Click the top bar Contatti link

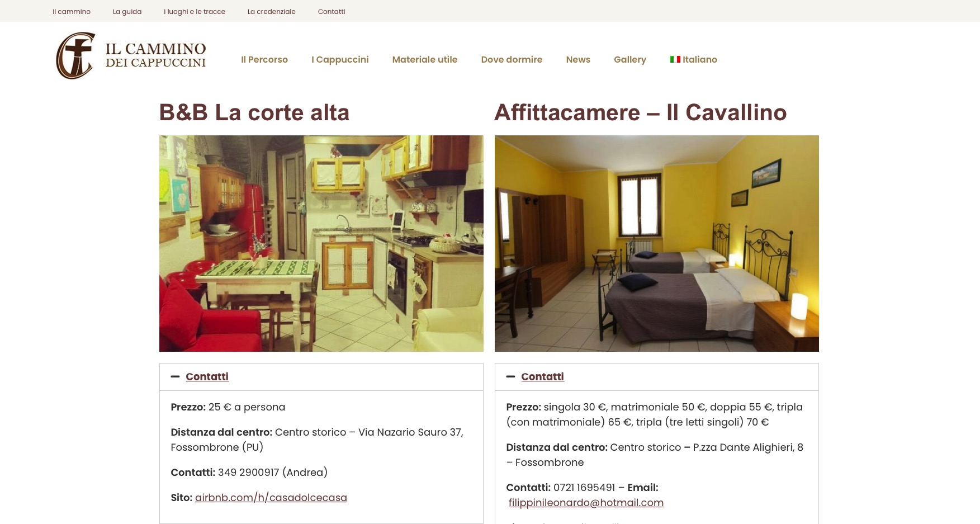click(332, 11)
